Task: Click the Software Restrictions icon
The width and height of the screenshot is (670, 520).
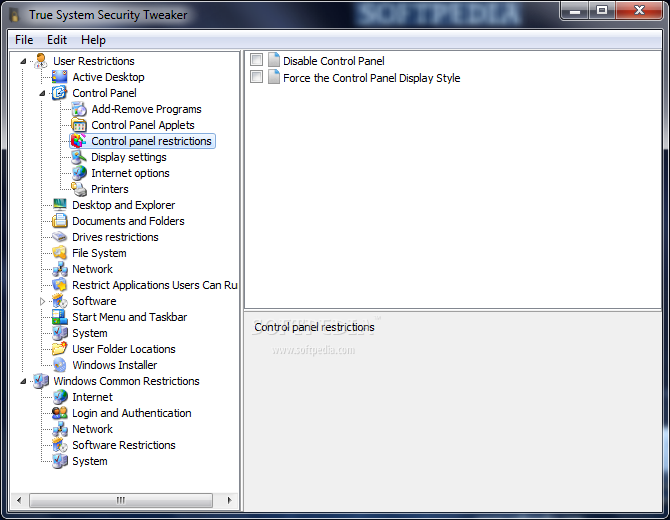Action: pyautogui.click(x=59, y=445)
